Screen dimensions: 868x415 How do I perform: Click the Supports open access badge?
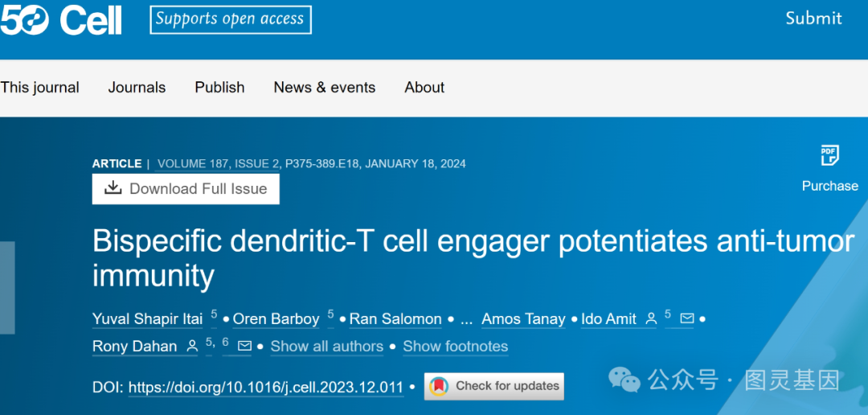pos(231,19)
